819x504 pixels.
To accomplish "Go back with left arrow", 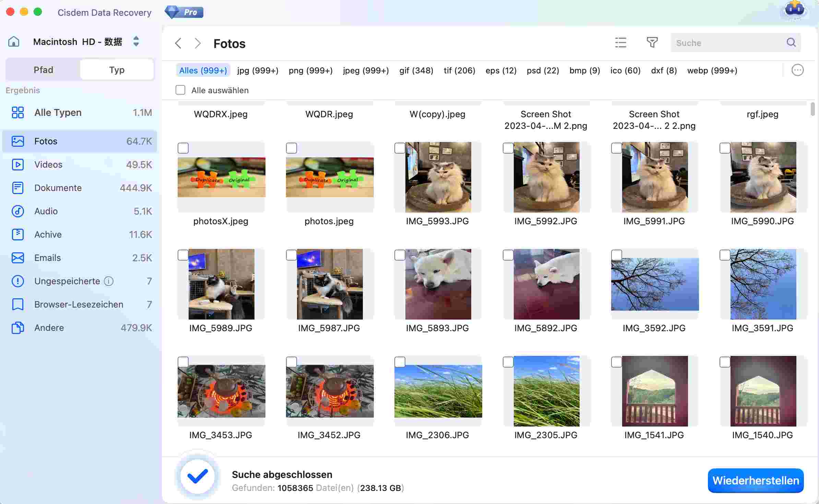I will click(178, 44).
